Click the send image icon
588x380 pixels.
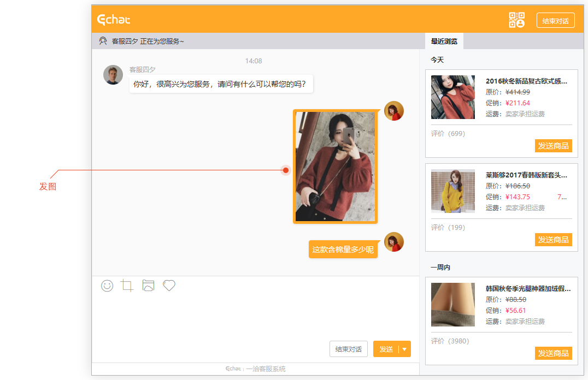148,286
